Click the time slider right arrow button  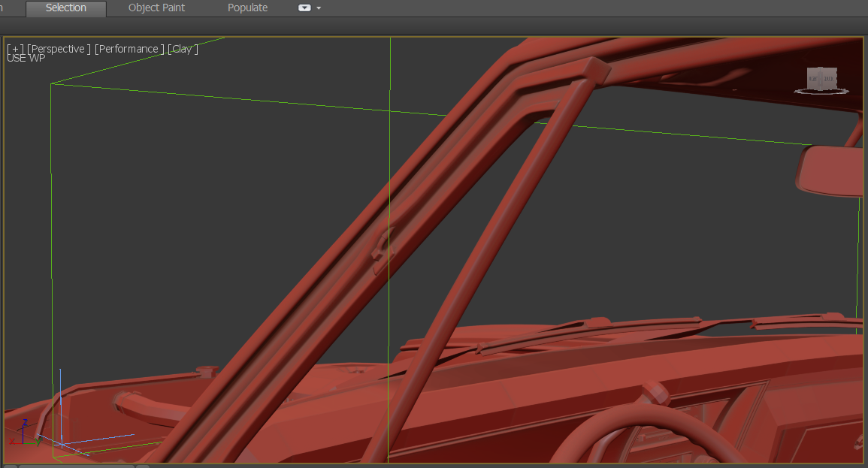coord(143,466)
